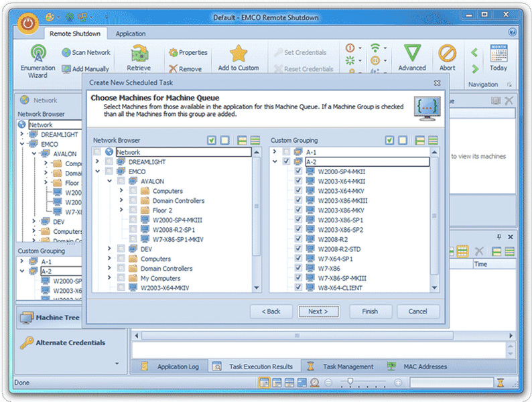
Task: Check the Domain Controllers checkbox under AVALON
Action: (133, 200)
